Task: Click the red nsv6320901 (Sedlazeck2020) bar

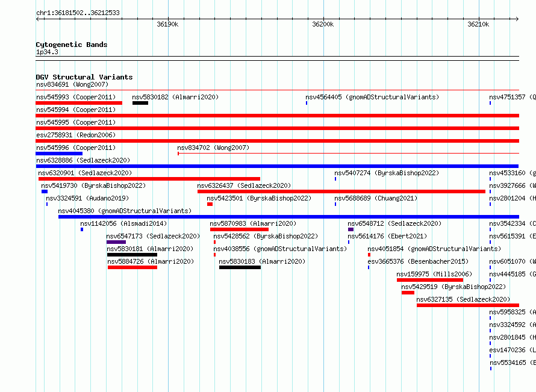Action: [x=149, y=179]
